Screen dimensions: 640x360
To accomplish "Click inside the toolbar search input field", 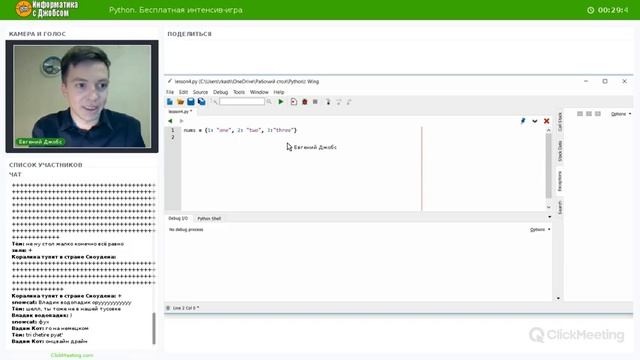I will point(242,102).
